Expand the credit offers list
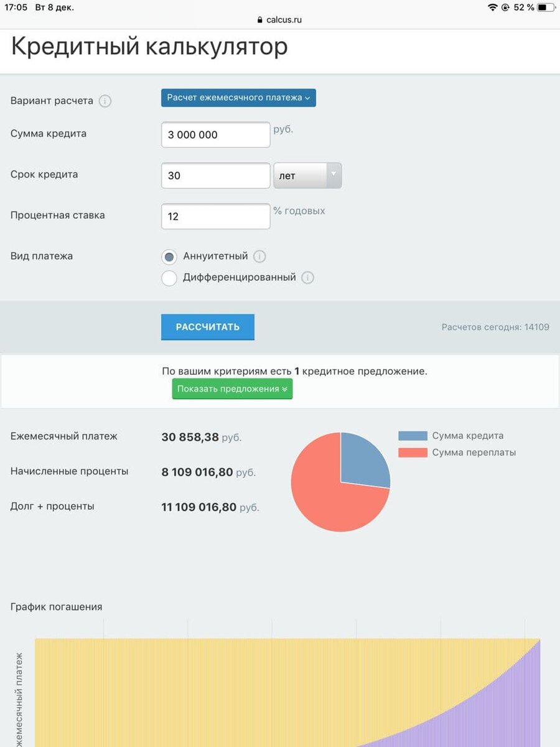This screenshot has width=560, height=747. point(232,389)
